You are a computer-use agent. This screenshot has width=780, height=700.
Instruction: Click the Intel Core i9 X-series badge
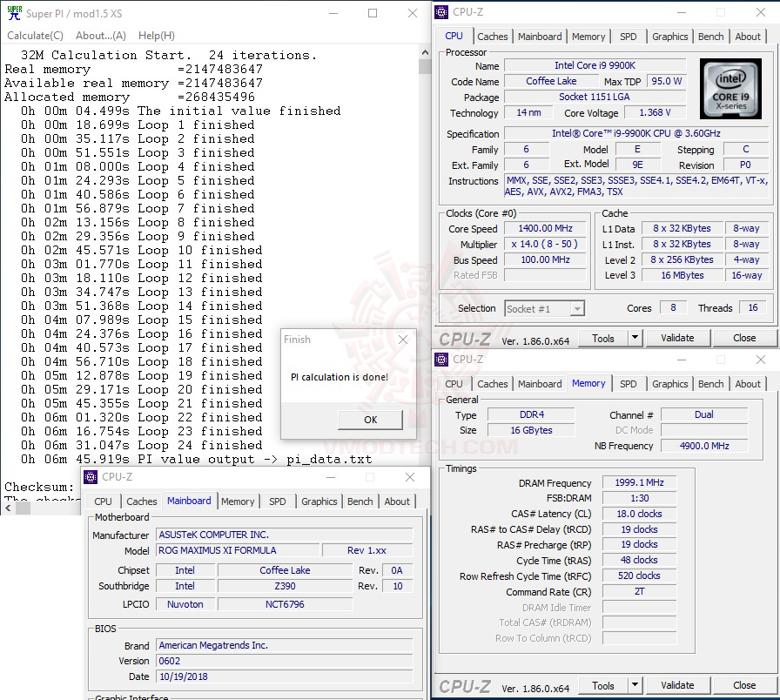point(731,91)
